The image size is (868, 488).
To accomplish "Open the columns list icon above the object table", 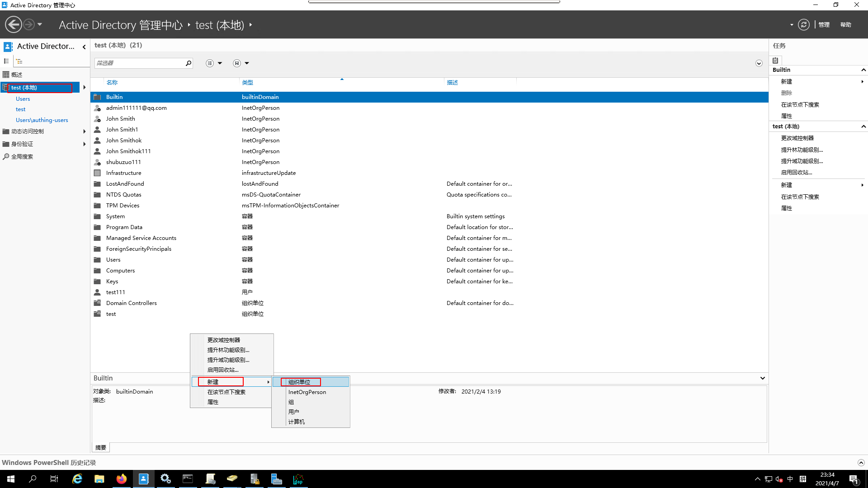I will click(x=209, y=63).
